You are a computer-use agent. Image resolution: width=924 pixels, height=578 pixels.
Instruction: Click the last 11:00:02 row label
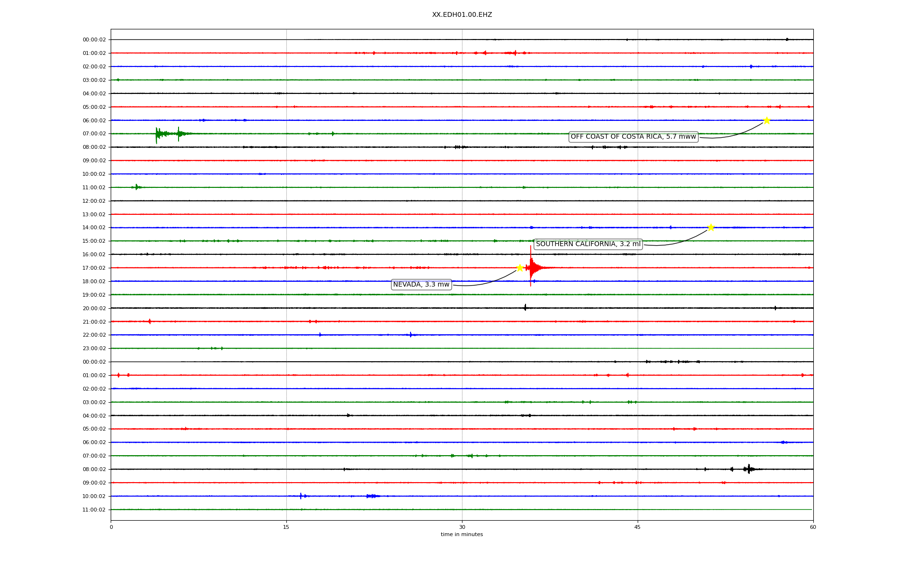pos(94,510)
